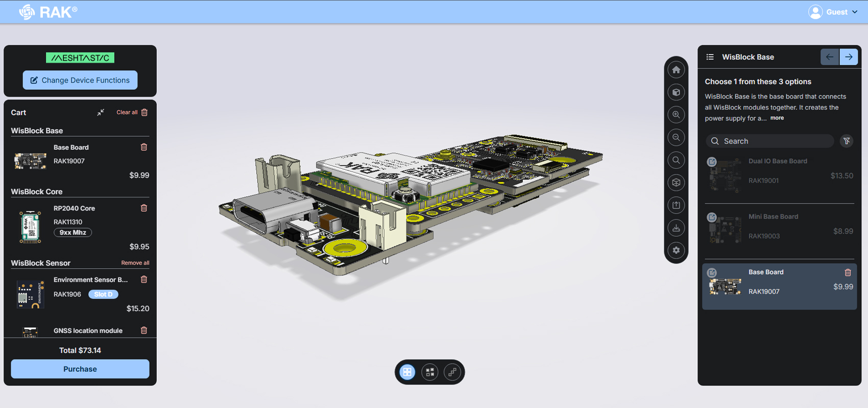The width and height of the screenshot is (868, 408).
Task: Open RP2040 Core thumbnail in cart
Action: point(30,227)
